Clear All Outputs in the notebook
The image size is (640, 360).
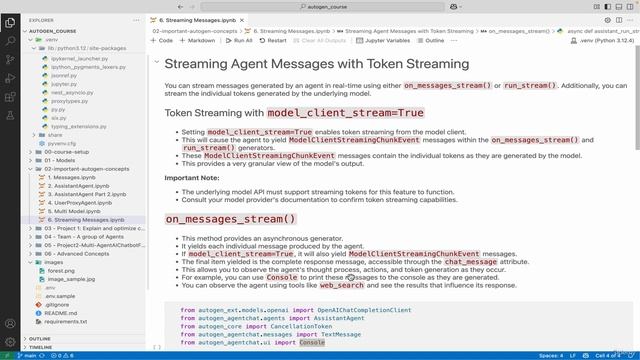(320, 40)
